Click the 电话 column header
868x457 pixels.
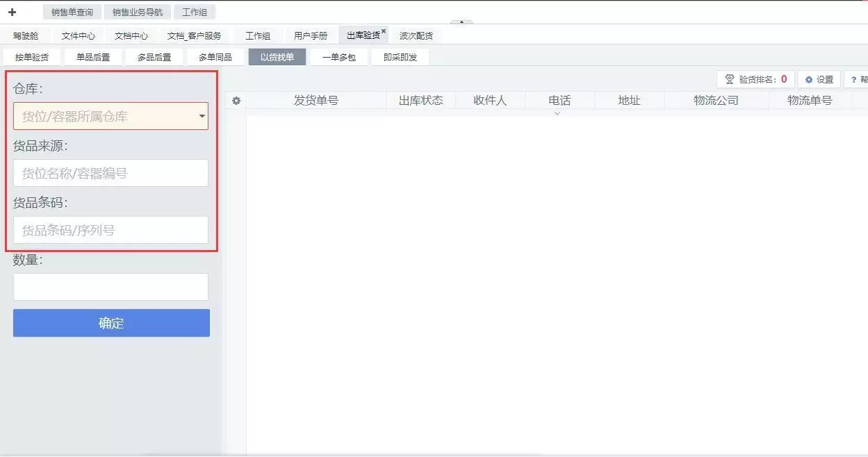click(559, 101)
